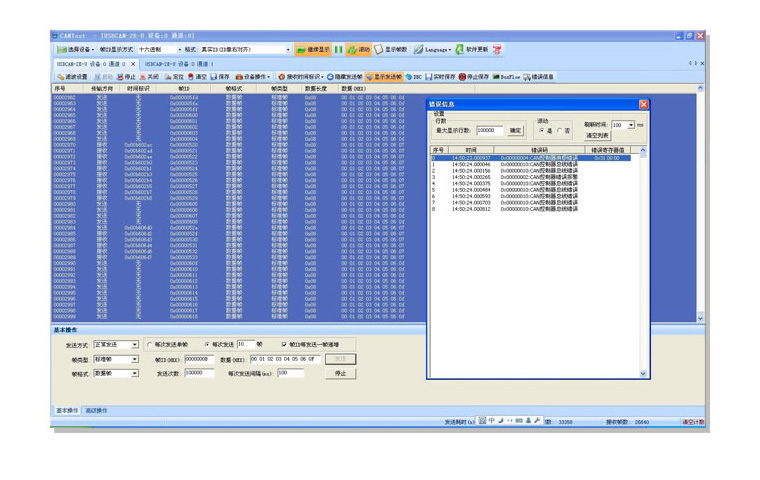Image resolution: width=760 pixels, height=480 pixels.
Task: Click the DBC toolbar button
Action: [x=413, y=77]
